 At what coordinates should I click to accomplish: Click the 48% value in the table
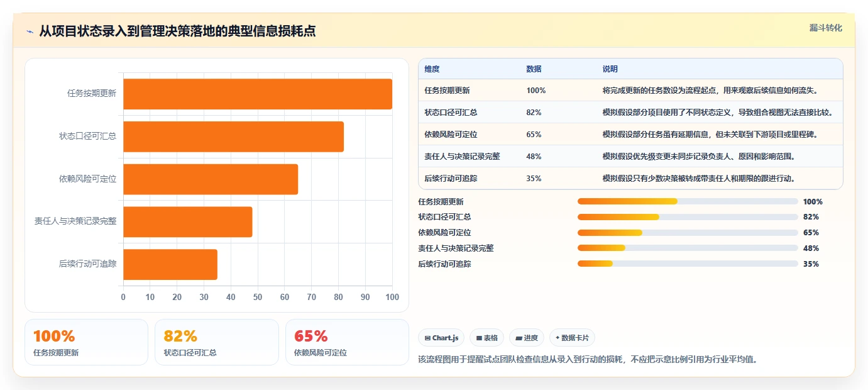pos(534,157)
